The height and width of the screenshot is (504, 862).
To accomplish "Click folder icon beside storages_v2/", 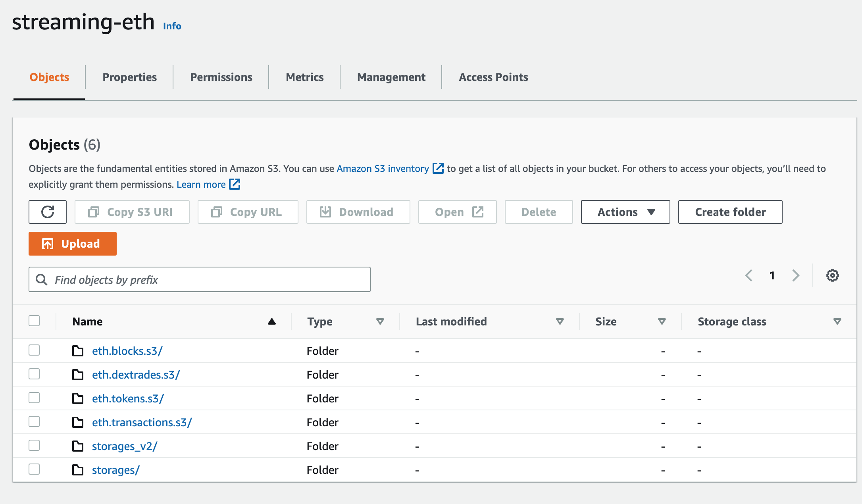I will click(78, 446).
